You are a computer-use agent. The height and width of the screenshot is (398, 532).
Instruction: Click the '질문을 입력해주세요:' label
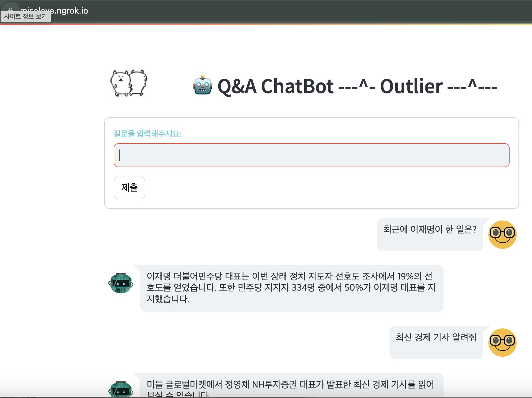coord(148,134)
